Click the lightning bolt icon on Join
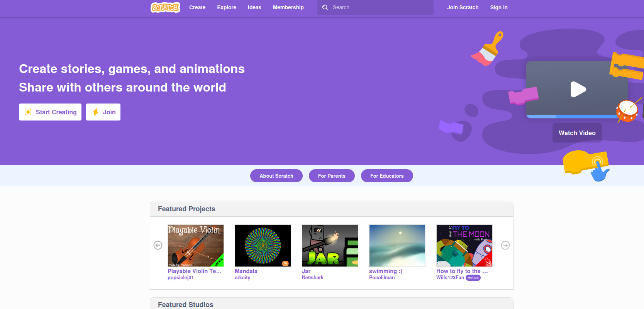Screen dimensions: 644x309 point(95,112)
